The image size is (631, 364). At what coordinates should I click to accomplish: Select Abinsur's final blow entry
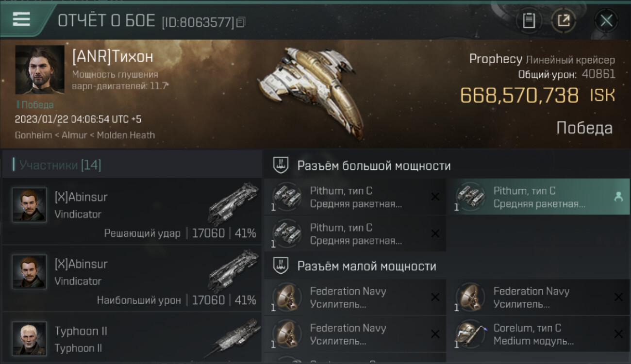pyautogui.click(x=132, y=212)
